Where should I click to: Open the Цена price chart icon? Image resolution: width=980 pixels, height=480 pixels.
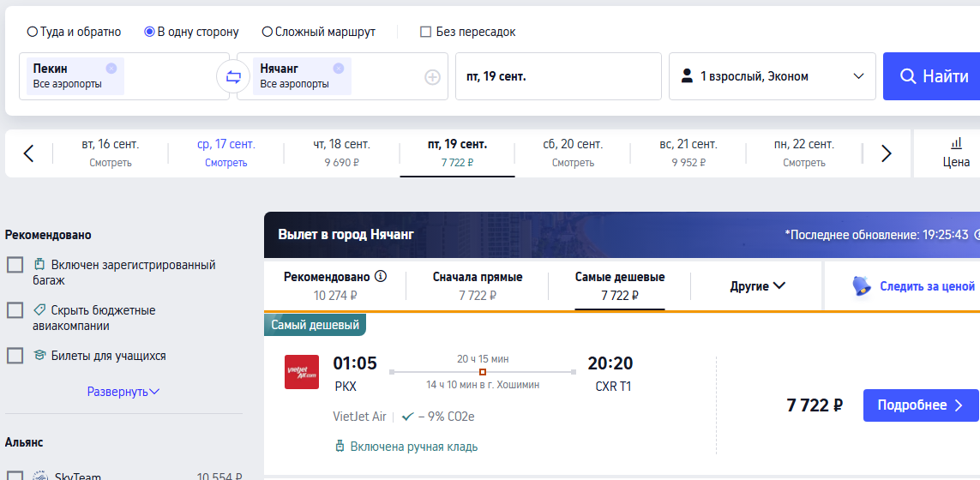[956, 144]
